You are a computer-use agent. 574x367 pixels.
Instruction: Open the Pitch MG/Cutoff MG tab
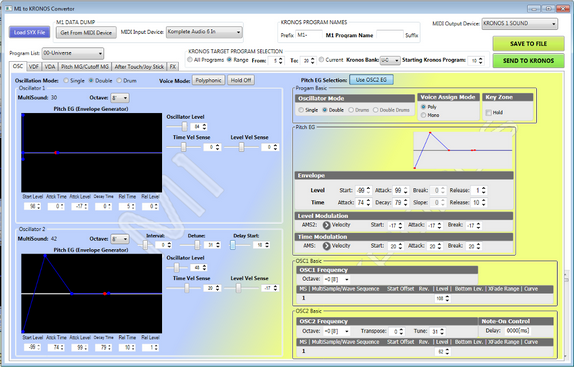pos(85,67)
